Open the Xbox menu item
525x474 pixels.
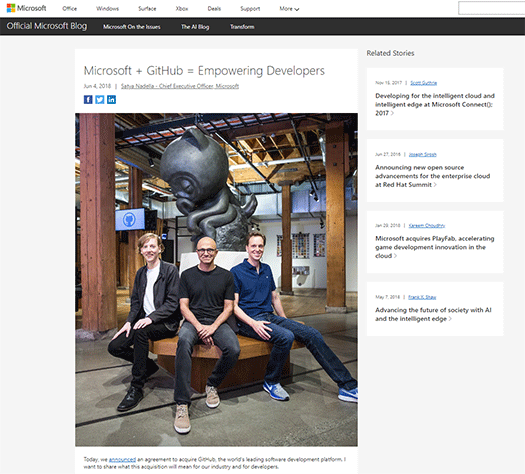coord(182,9)
